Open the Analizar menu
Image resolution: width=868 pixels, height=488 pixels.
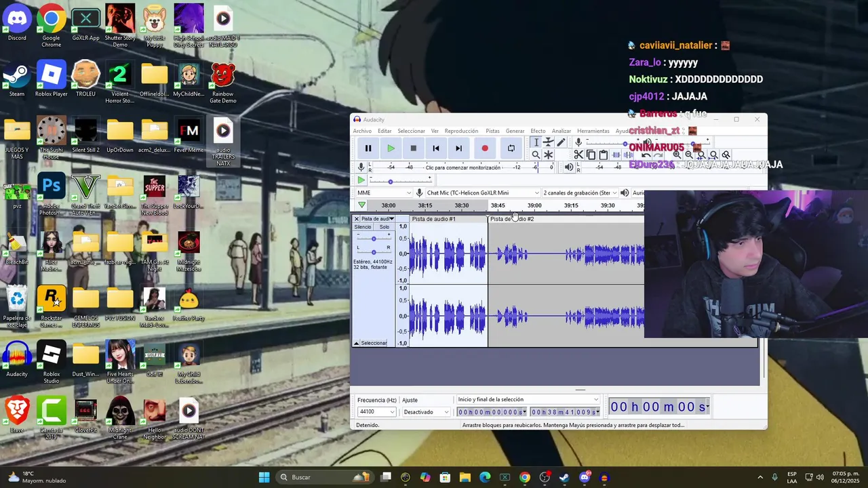[x=561, y=131]
